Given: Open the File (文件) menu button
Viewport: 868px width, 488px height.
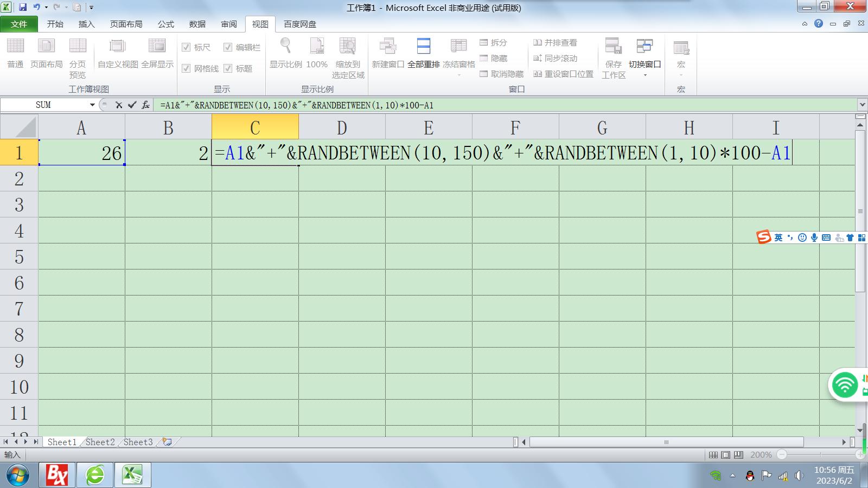Looking at the screenshot, I should coord(19,24).
